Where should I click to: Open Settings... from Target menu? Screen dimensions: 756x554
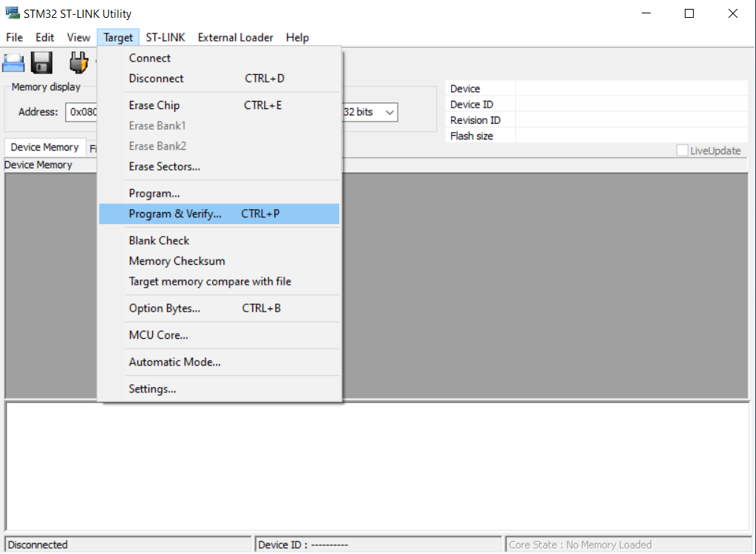(x=152, y=389)
